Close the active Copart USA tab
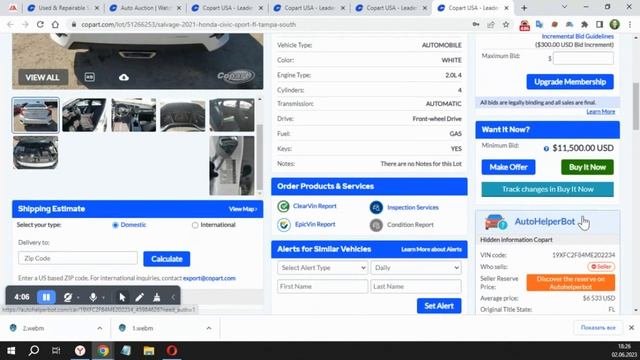The height and width of the screenshot is (360, 640). [506, 8]
